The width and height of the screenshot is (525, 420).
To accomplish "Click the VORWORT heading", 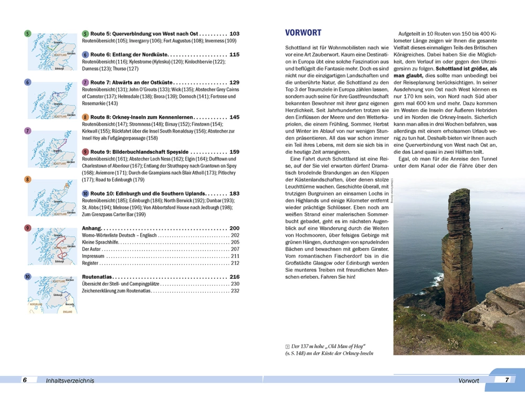I will [302, 33].
